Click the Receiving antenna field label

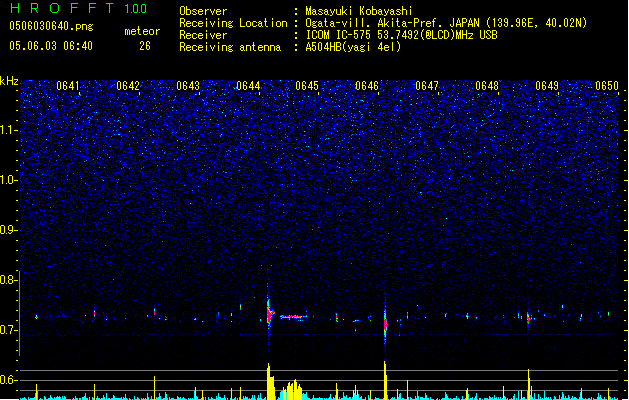pyautogui.click(x=230, y=47)
